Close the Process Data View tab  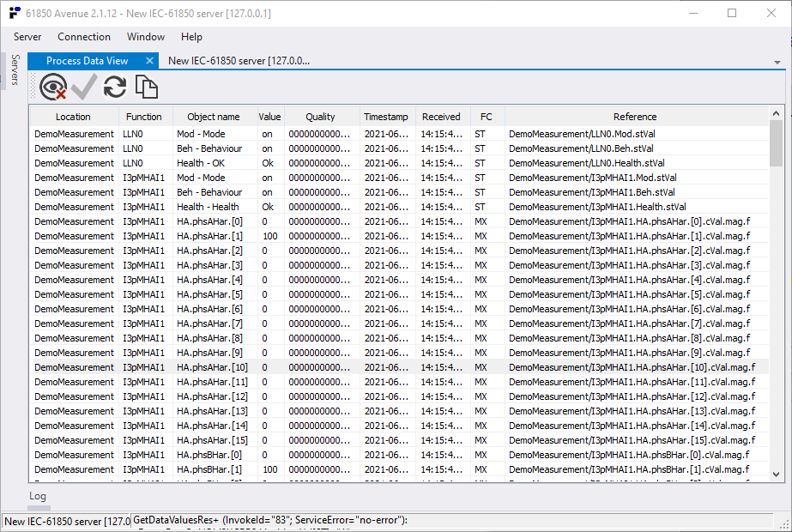click(149, 61)
